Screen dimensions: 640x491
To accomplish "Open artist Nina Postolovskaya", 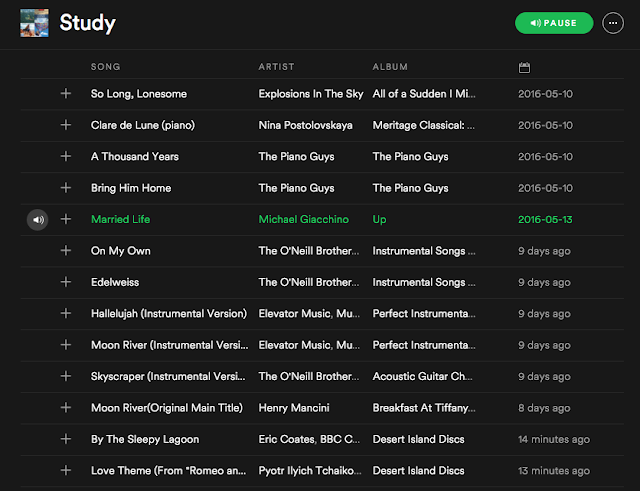I will coord(305,125).
